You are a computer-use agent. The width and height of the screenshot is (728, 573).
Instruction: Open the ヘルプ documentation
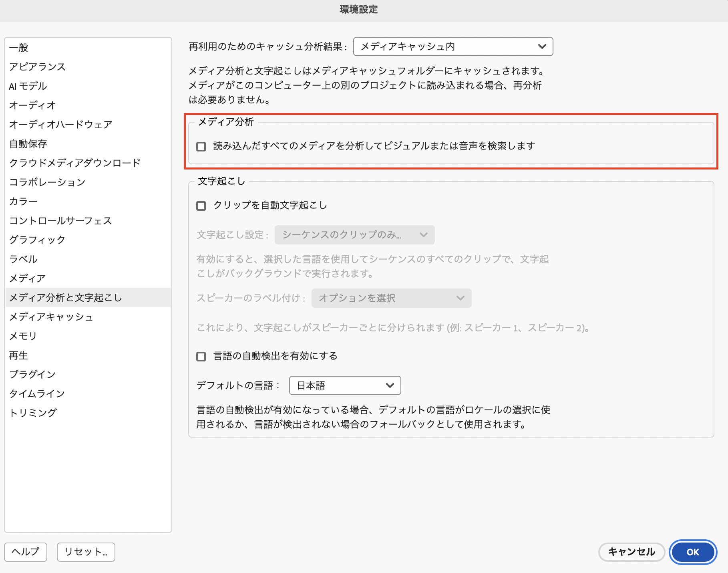25,552
